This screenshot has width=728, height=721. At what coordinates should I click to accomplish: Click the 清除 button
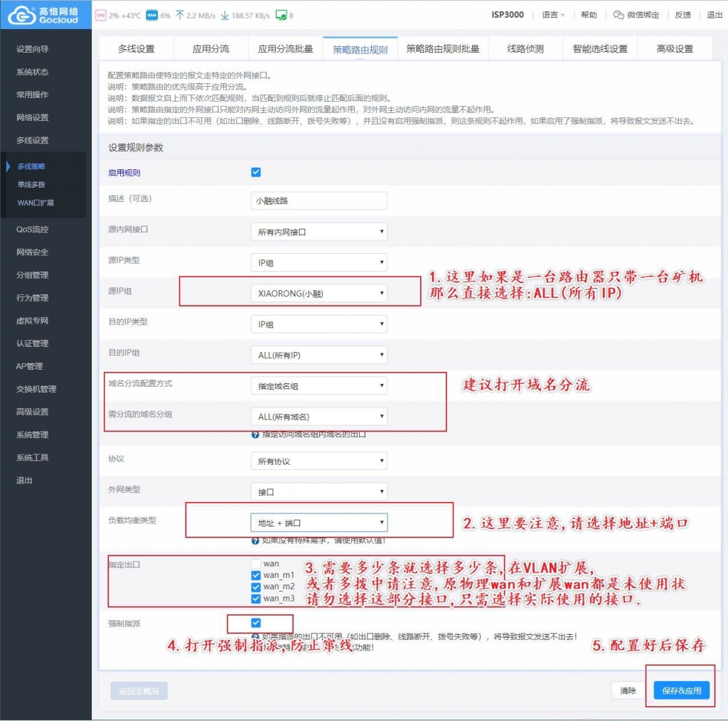click(x=627, y=690)
